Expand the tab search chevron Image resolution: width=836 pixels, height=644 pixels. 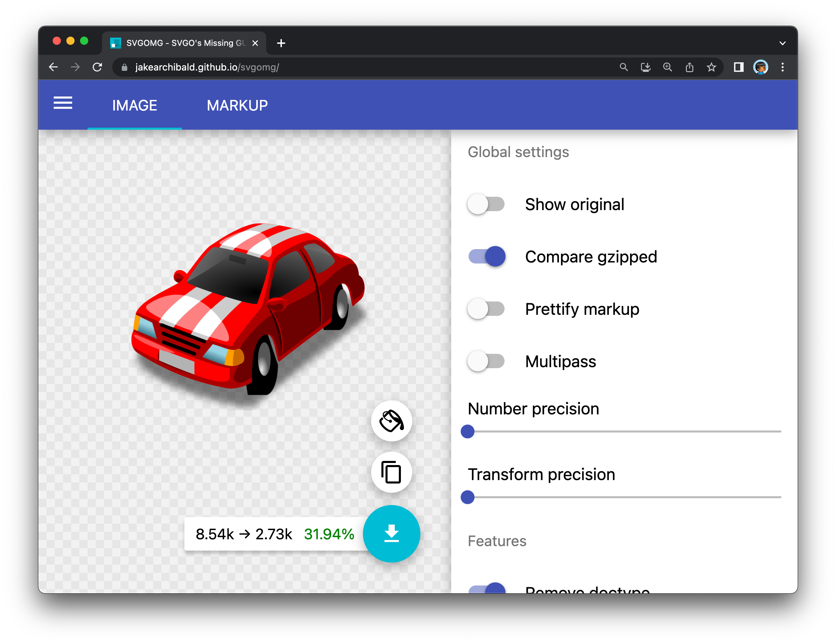click(782, 43)
